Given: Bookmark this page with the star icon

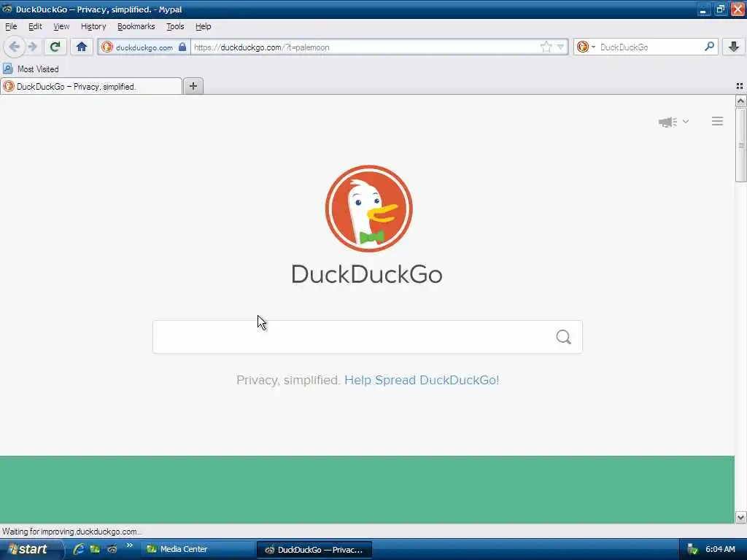Looking at the screenshot, I should pyautogui.click(x=546, y=47).
